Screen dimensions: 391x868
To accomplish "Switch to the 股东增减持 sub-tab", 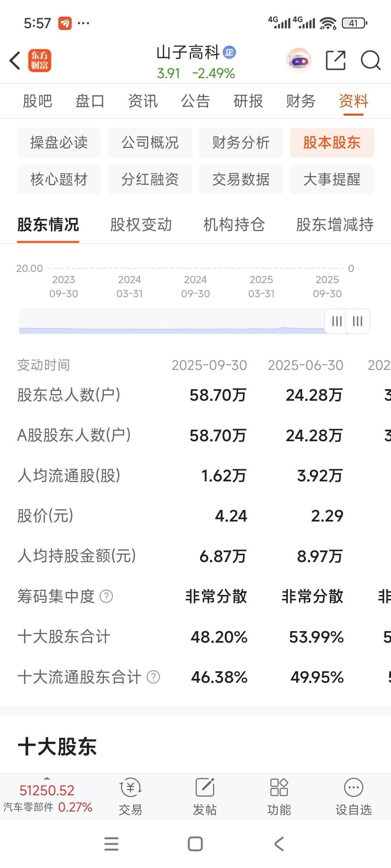I will click(335, 225).
